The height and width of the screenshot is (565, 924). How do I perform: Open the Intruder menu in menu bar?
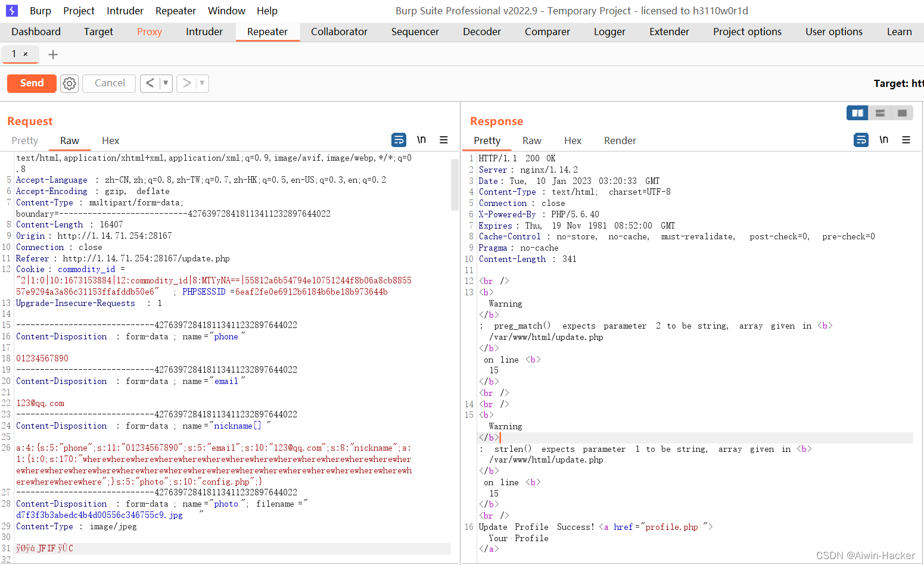pos(125,11)
